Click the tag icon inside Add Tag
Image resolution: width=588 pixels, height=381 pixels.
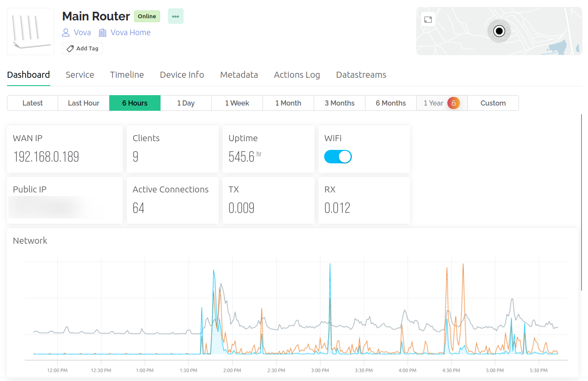(x=70, y=48)
